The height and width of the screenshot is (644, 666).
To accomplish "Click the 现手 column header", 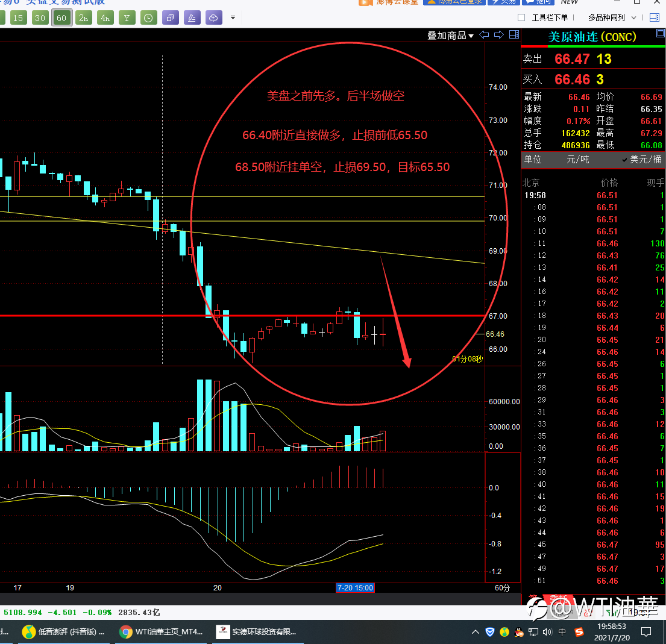I will point(655,183).
